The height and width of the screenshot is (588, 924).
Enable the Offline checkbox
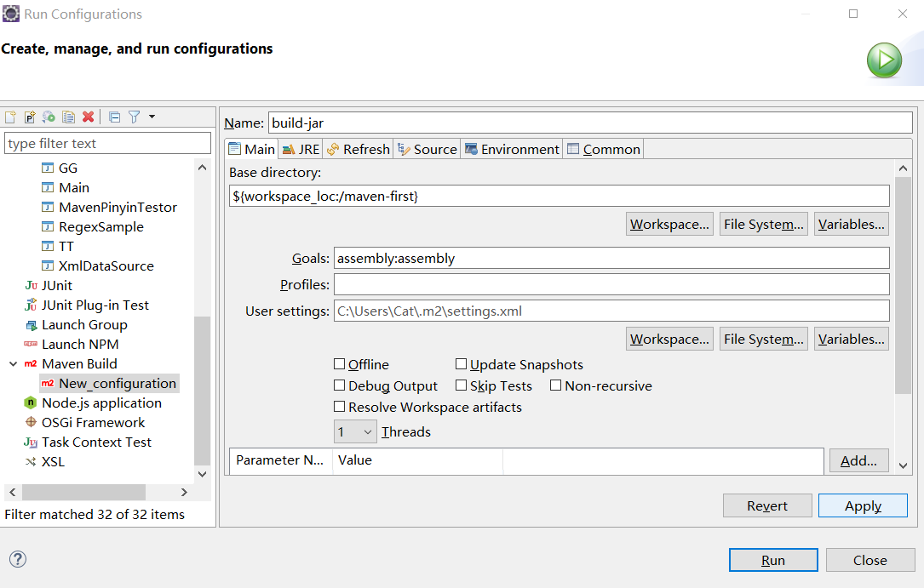340,364
